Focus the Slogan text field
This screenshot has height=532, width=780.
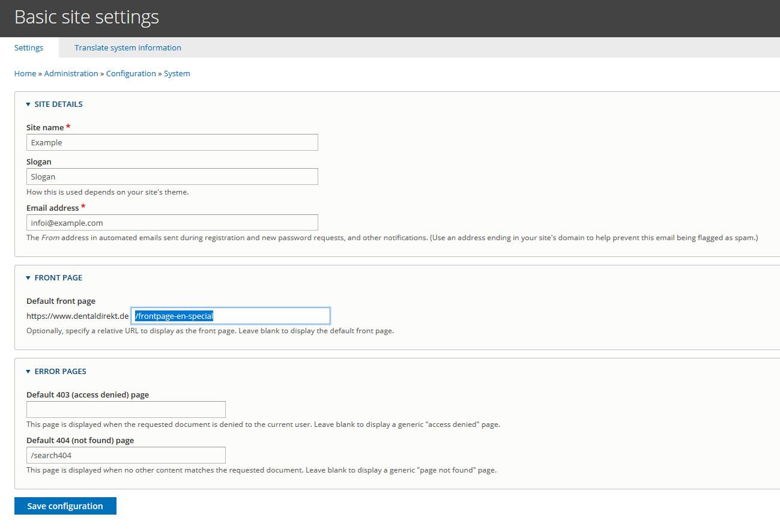coord(172,176)
